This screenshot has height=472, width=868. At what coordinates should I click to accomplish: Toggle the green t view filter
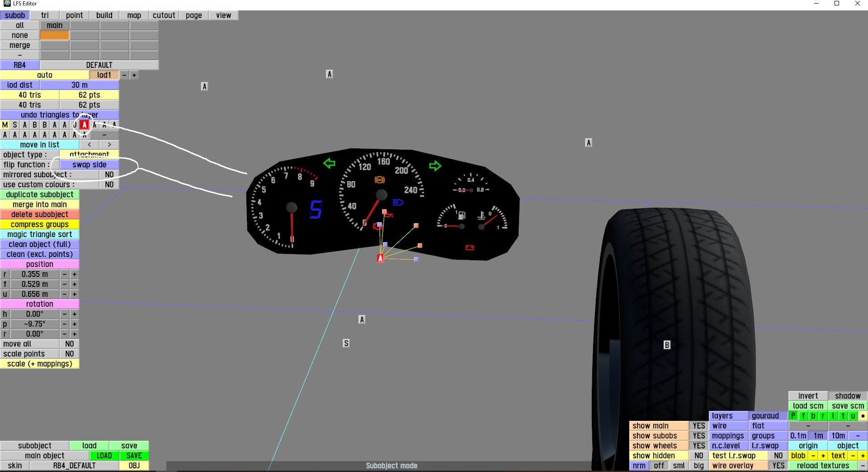pos(843,416)
